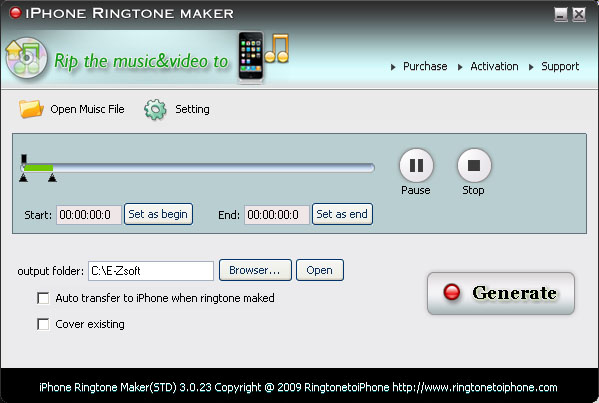This screenshot has height=403, width=599.
Task: Click the output folder path field
Action: tap(151, 271)
